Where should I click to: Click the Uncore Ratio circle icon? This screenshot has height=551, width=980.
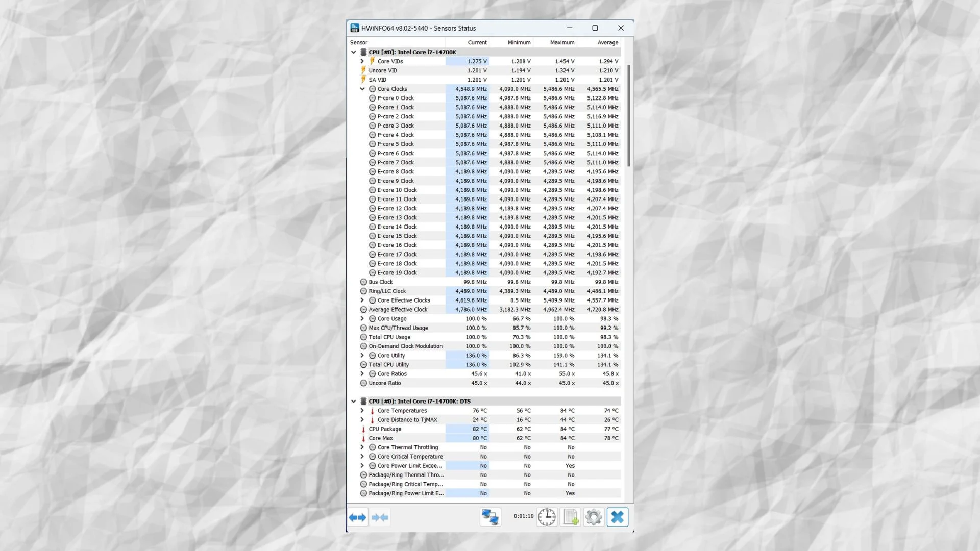[x=363, y=383]
